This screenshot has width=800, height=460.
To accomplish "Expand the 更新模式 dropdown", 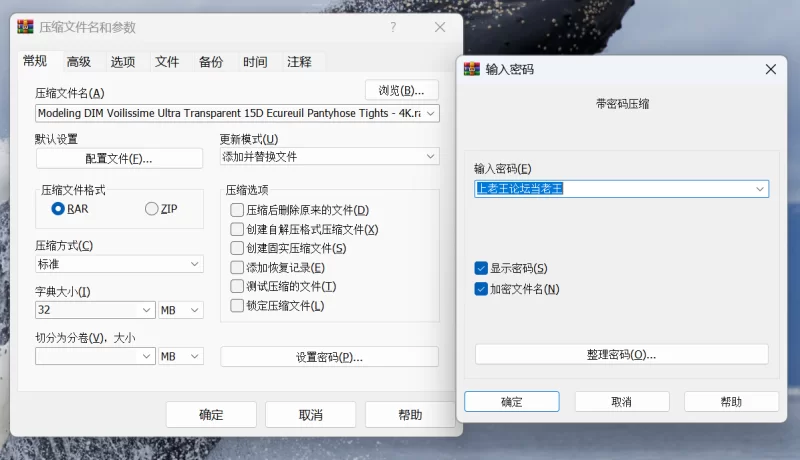I will click(431, 157).
